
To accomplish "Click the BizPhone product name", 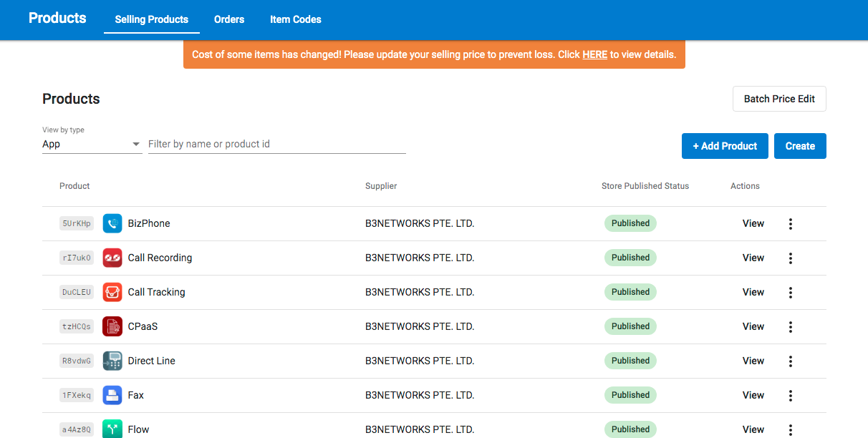I will coord(149,223).
